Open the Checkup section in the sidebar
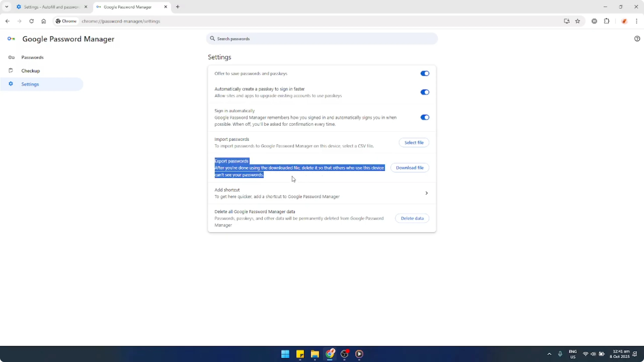644x362 pixels. click(x=30, y=71)
